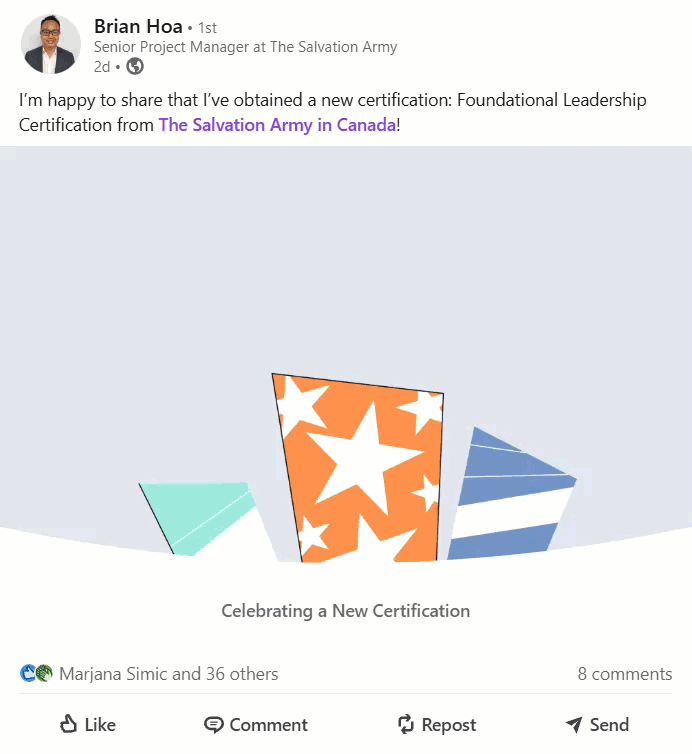Screen dimensions: 692x754
Task: Click the 1st connection degree badge
Action: coord(208,27)
